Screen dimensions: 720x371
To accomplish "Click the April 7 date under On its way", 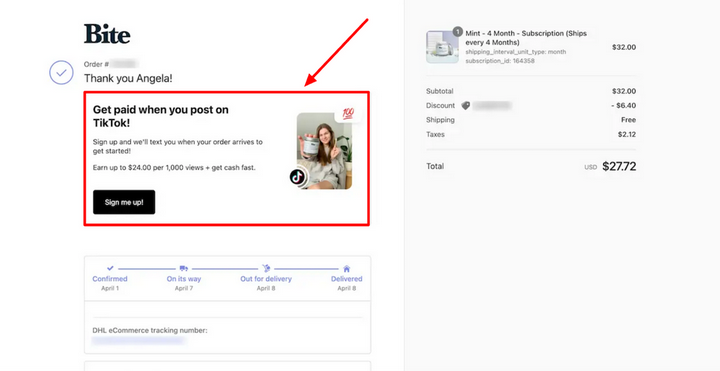I will [184, 288].
